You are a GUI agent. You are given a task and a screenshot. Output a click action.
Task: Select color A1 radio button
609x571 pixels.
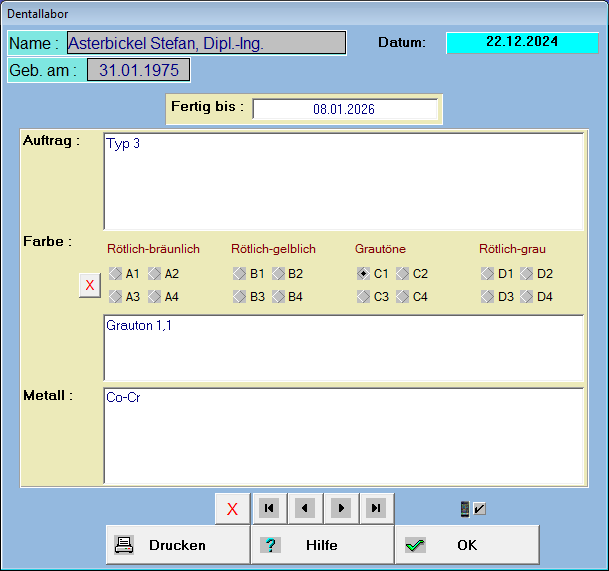(116, 273)
